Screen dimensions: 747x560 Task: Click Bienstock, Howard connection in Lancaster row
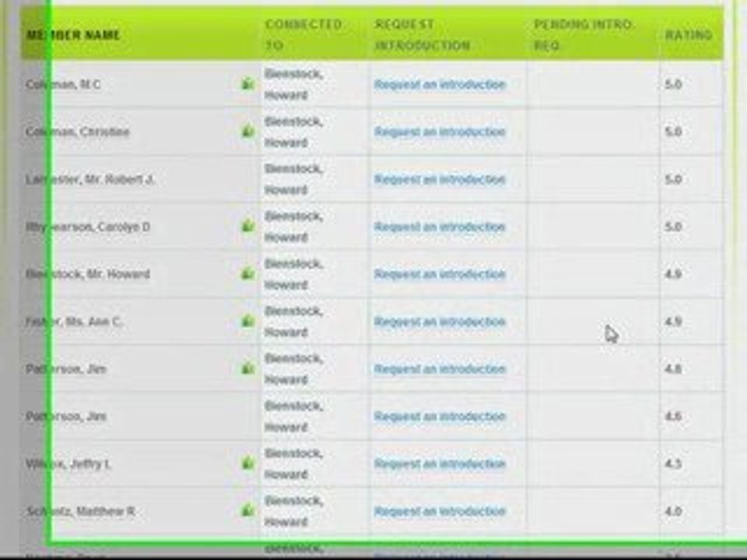[293, 180]
